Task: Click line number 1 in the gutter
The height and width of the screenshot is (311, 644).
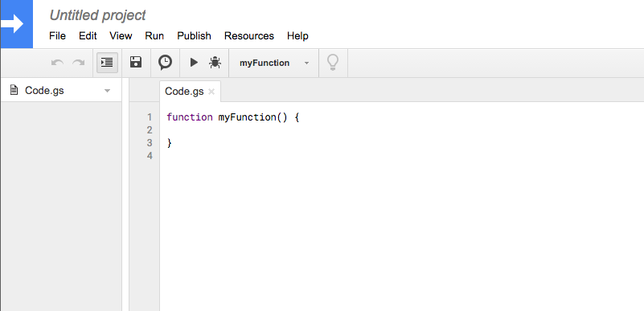Action: pyautogui.click(x=150, y=117)
